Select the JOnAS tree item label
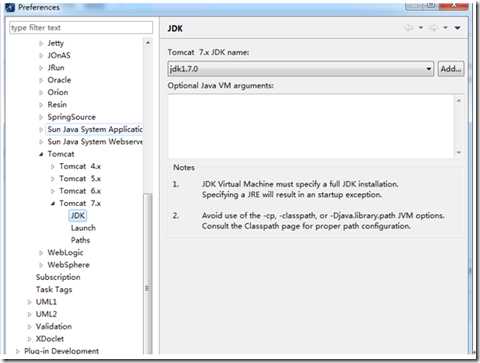Screen dimensions: 480x363 pyautogui.click(x=59, y=55)
